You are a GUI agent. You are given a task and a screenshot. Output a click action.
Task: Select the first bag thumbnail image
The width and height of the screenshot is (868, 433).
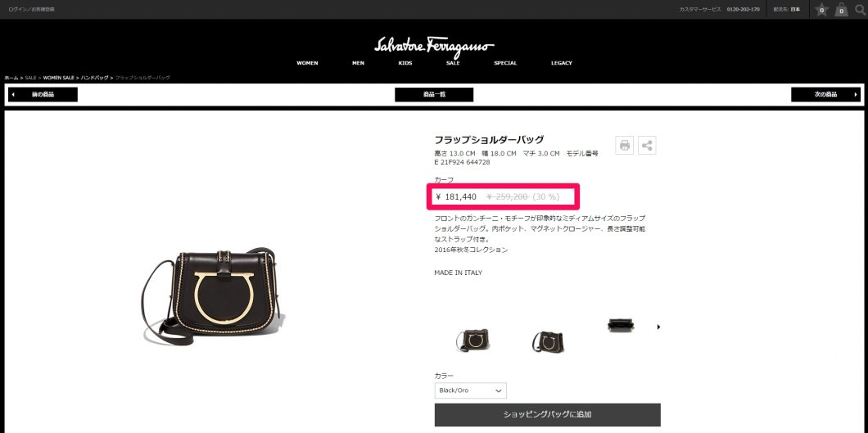pyautogui.click(x=472, y=340)
